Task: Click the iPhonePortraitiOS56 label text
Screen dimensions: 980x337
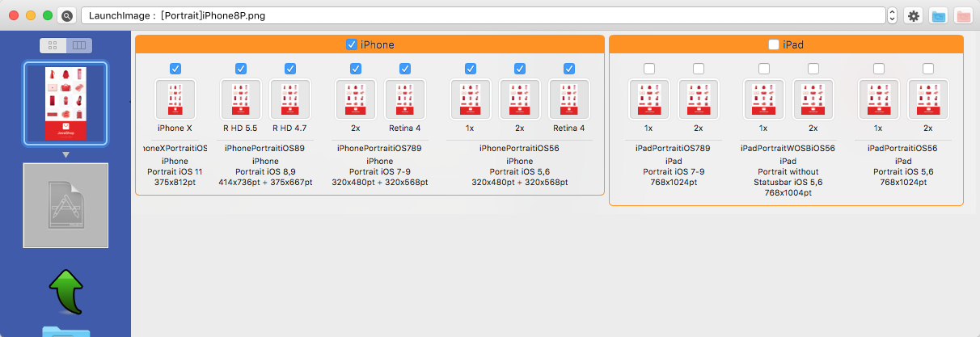Action: tap(520, 149)
